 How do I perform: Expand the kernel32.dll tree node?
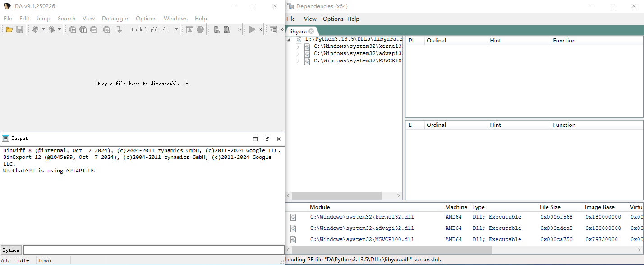pyautogui.click(x=298, y=46)
